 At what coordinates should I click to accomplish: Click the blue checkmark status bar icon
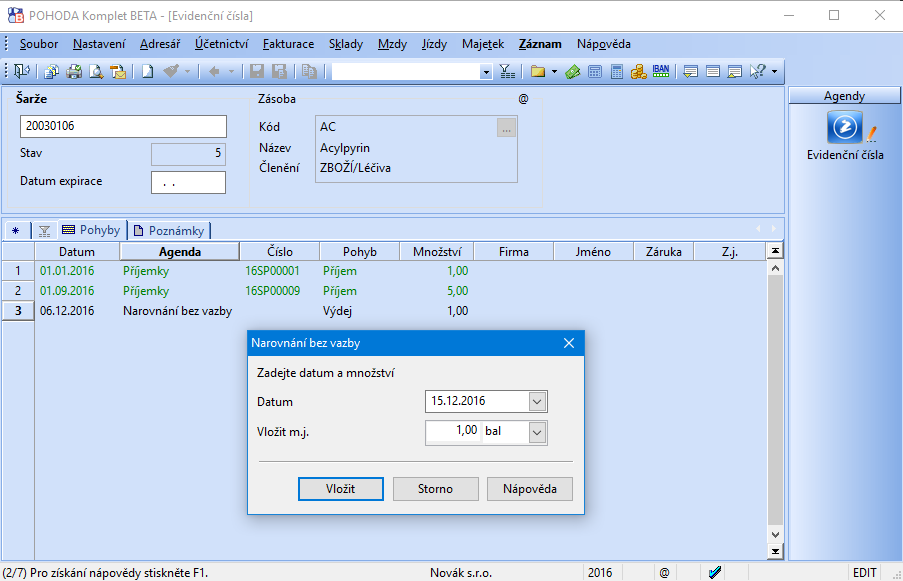[x=715, y=573]
